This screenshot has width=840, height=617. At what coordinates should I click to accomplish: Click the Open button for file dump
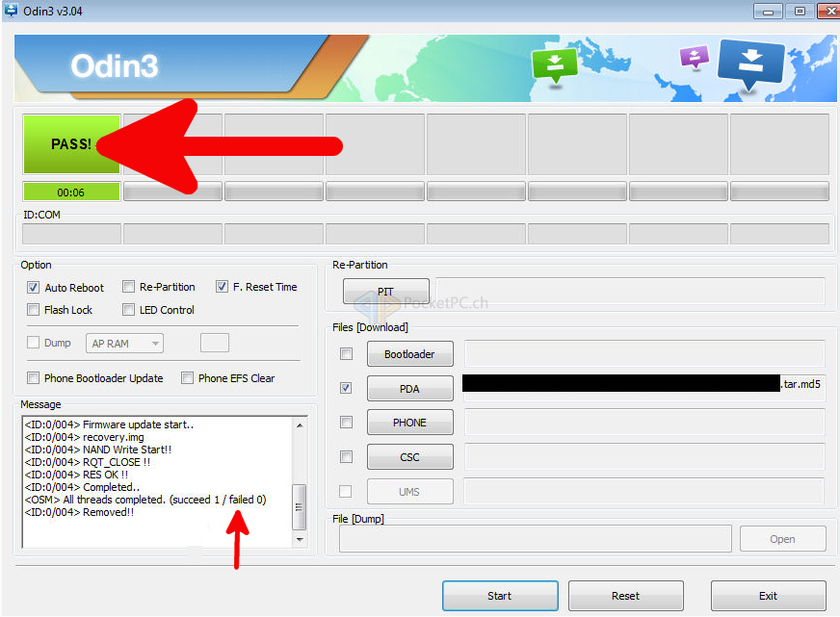(782, 539)
